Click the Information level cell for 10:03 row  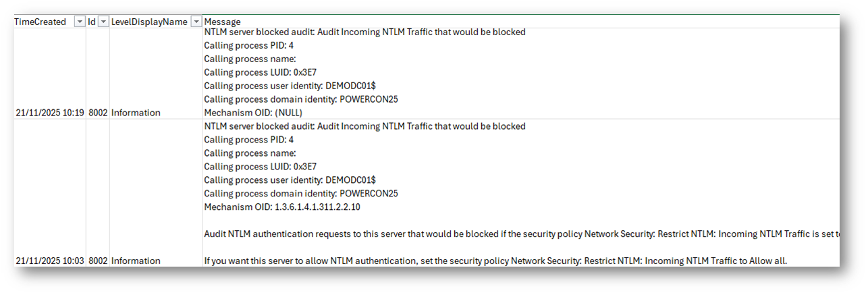[x=136, y=261]
